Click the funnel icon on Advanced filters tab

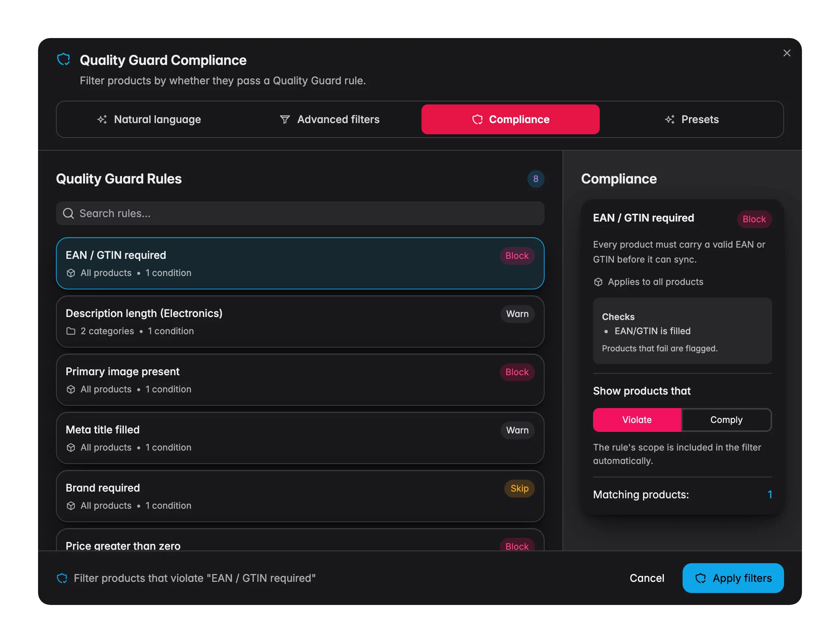[x=285, y=119]
